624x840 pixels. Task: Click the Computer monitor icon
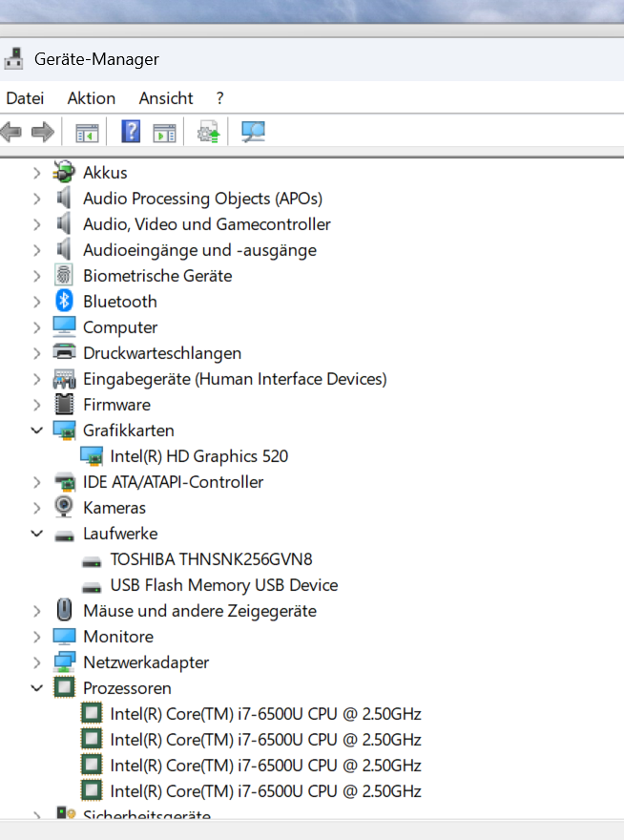[64, 326]
